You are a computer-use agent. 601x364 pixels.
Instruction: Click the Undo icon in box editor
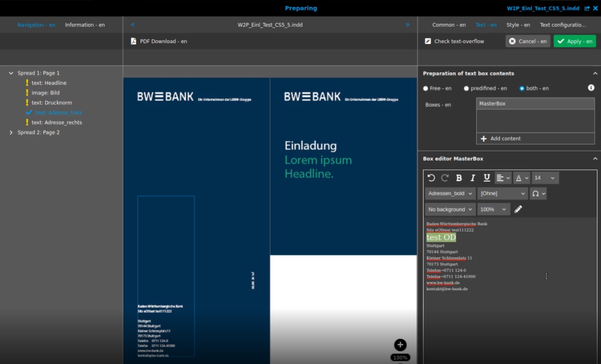pyautogui.click(x=431, y=178)
